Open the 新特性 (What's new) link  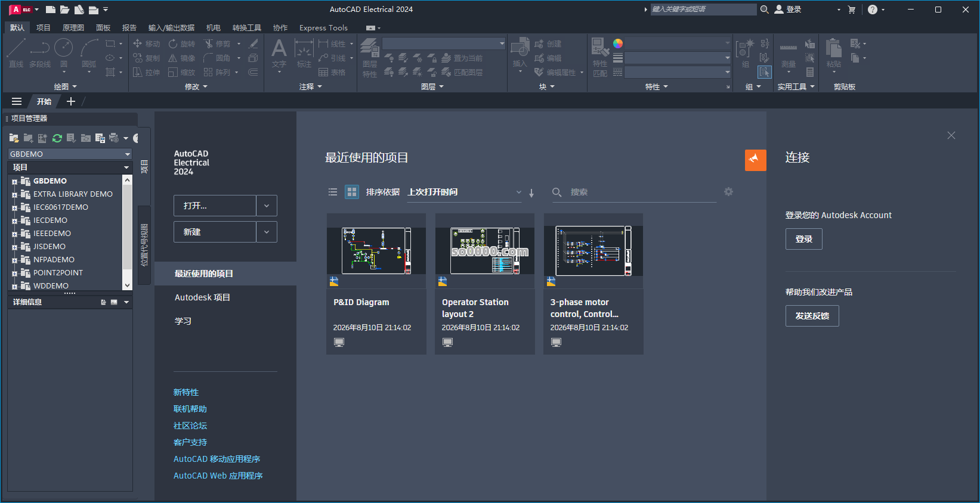186,392
